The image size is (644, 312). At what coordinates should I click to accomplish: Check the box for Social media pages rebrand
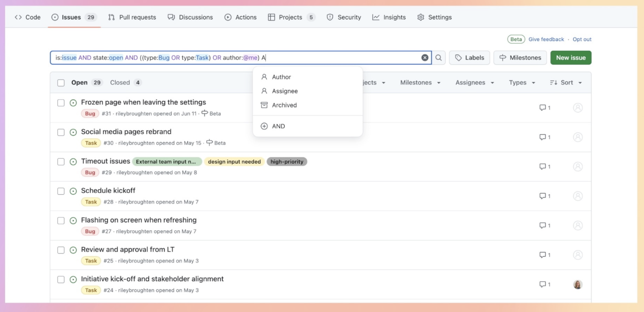pos(61,132)
